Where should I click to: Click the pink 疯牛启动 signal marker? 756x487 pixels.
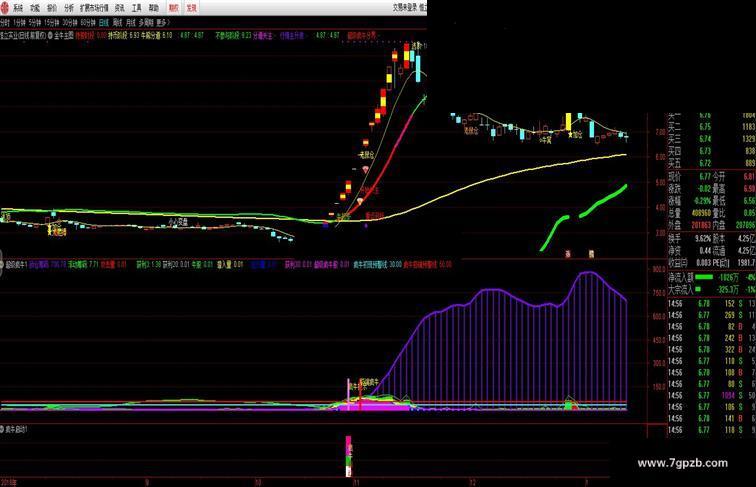click(349, 446)
